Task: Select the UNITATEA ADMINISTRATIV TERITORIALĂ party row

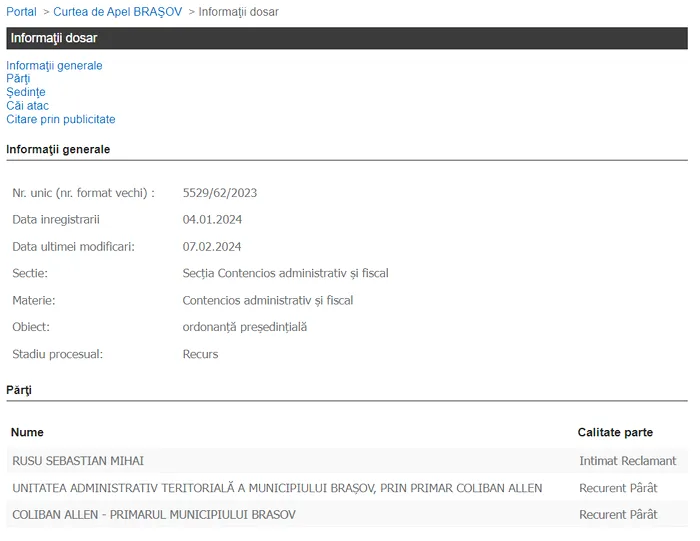Action: pyautogui.click(x=277, y=488)
